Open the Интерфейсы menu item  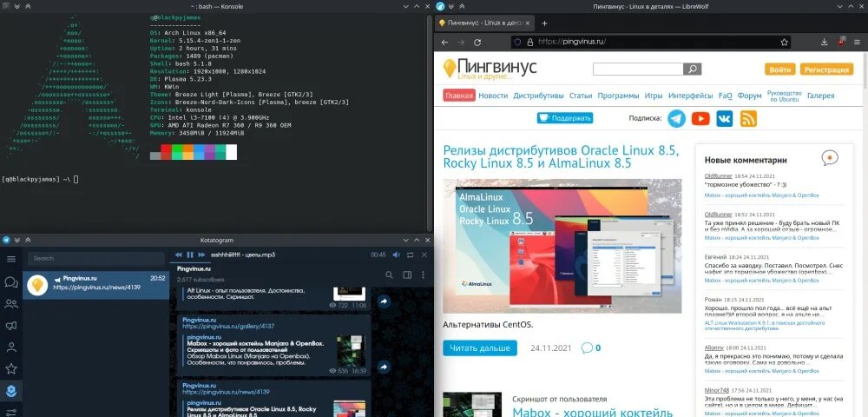[x=690, y=96]
